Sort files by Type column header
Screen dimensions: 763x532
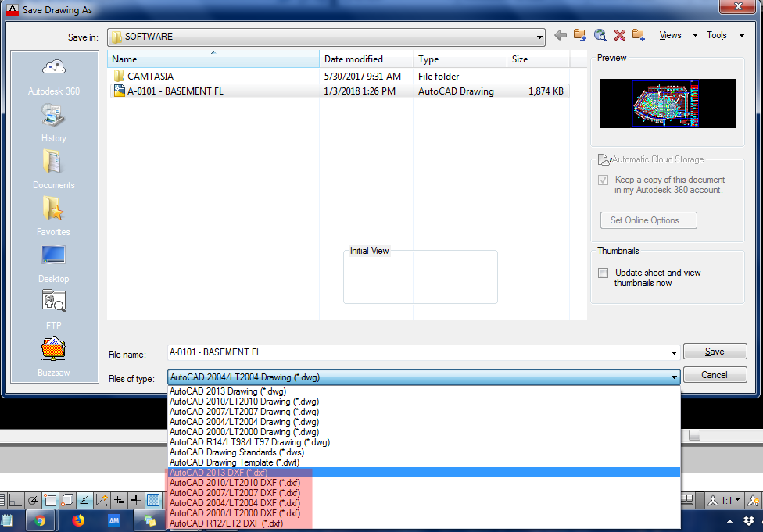click(460, 59)
